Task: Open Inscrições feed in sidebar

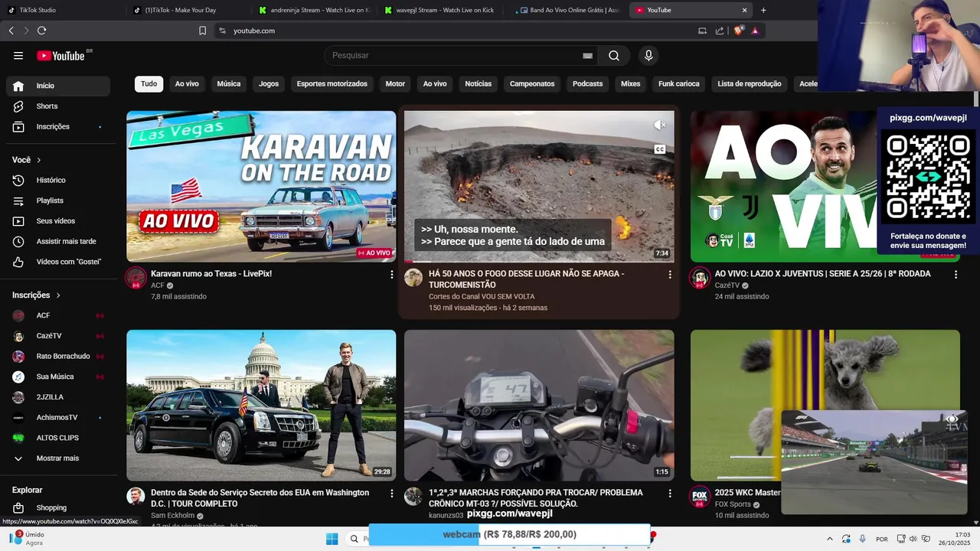Action: [x=58, y=127]
